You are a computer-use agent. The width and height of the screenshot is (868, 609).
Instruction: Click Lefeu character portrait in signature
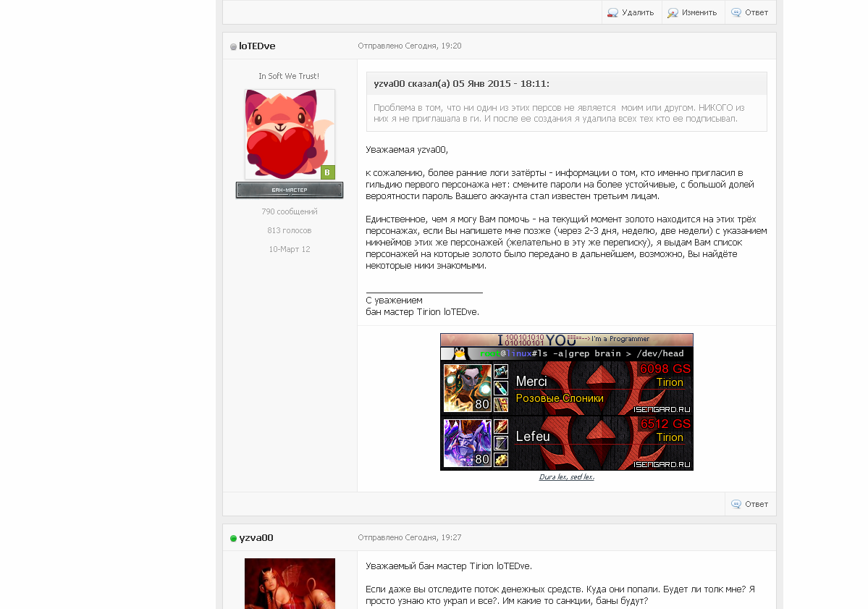pyautogui.click(x=468, y=443)
